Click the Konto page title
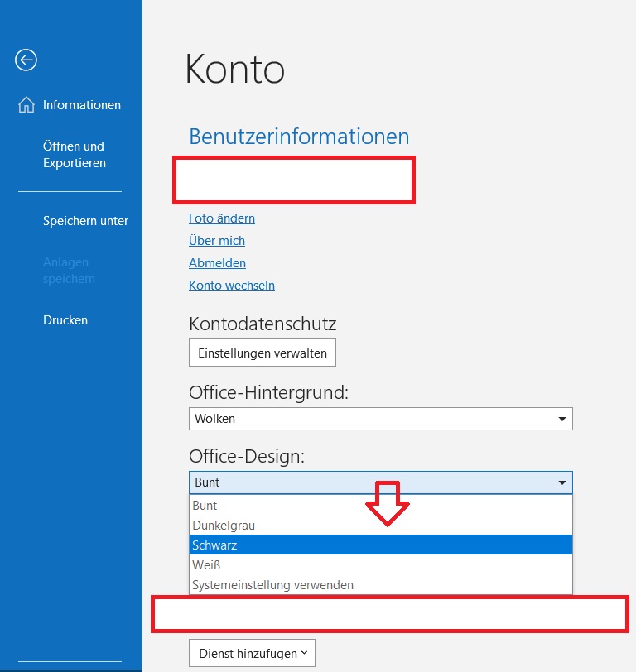The width and height of the screenshot is (636, 672). click(x=234, y=69)
